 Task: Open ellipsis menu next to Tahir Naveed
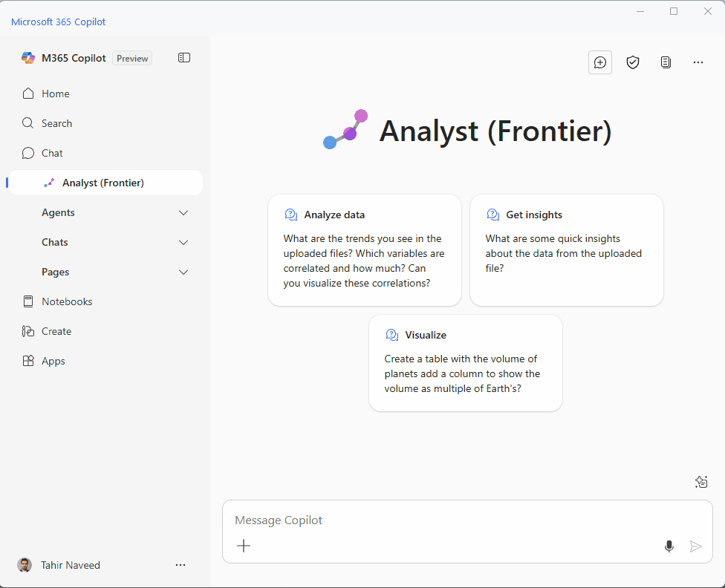pos(181,565)
